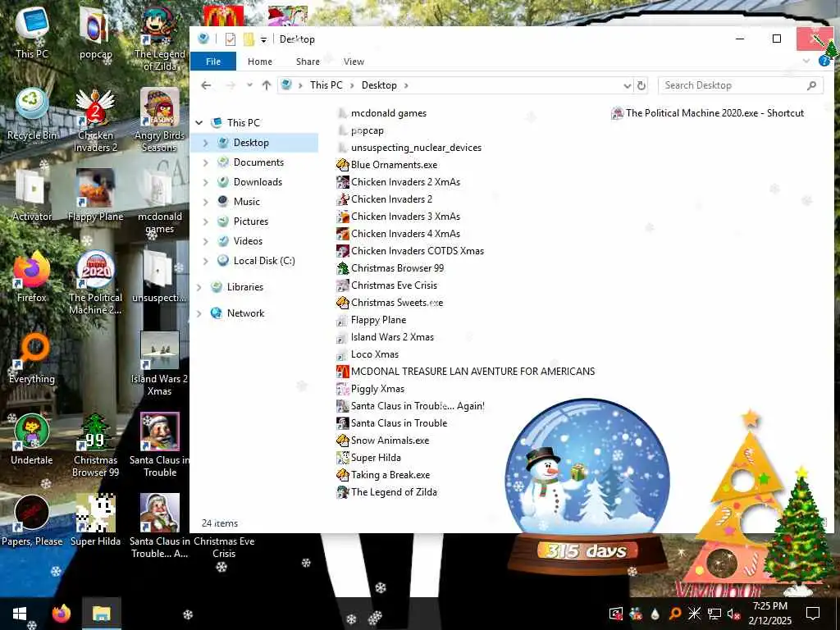Switch to the Home ribbon tab
This screenshot has height=630, width=840.
tap(260, 62)
